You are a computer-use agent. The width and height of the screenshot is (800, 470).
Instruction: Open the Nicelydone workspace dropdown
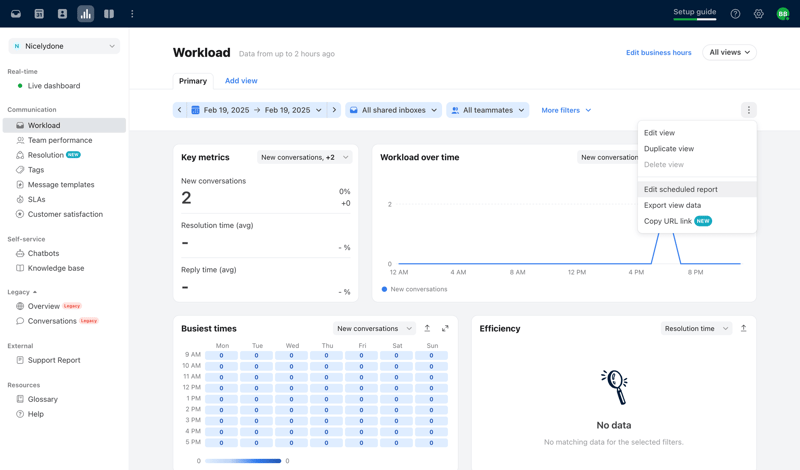(64, 46)
